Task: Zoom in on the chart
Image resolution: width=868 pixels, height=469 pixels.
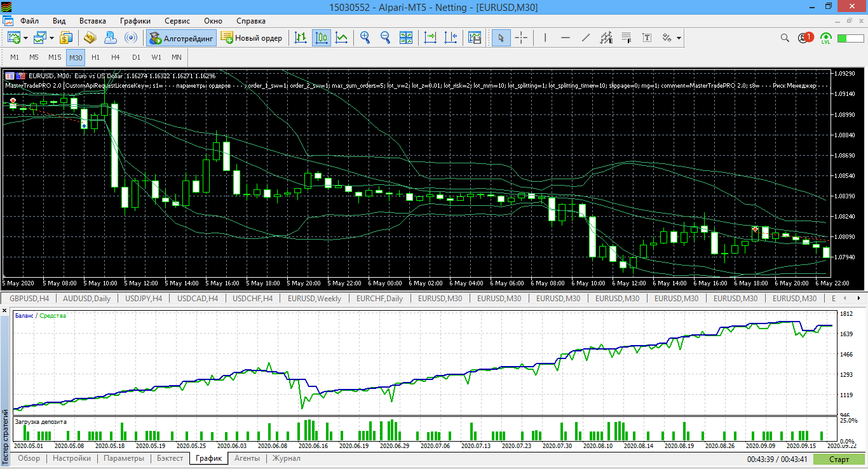Action: (x=365, y=38)
